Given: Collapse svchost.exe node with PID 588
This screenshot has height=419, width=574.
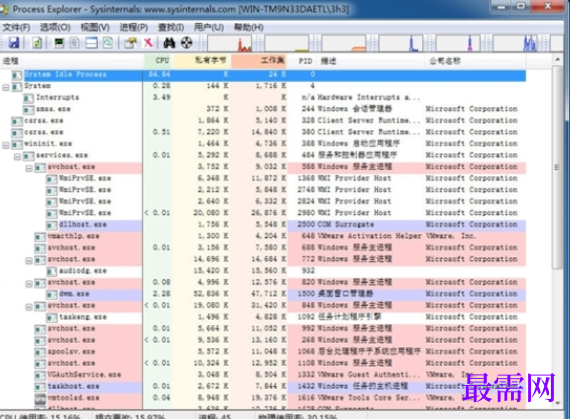Looking at the screenshot, I should point(29,168).
